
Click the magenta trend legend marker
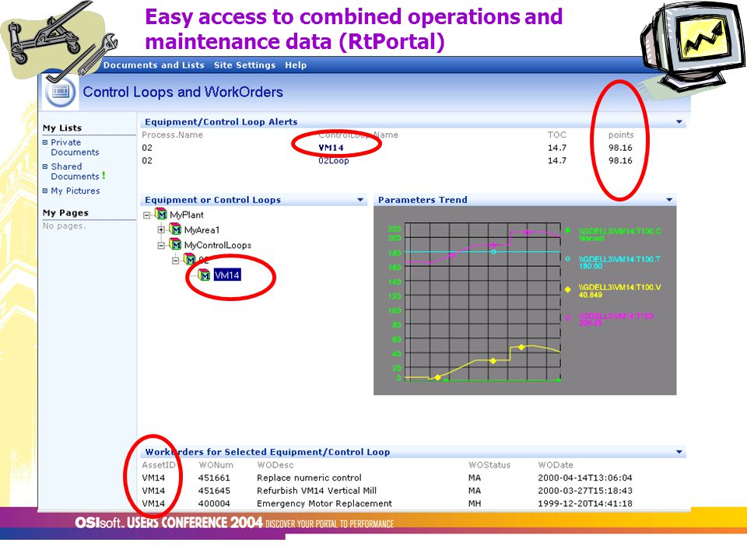[x=567, y=317]
